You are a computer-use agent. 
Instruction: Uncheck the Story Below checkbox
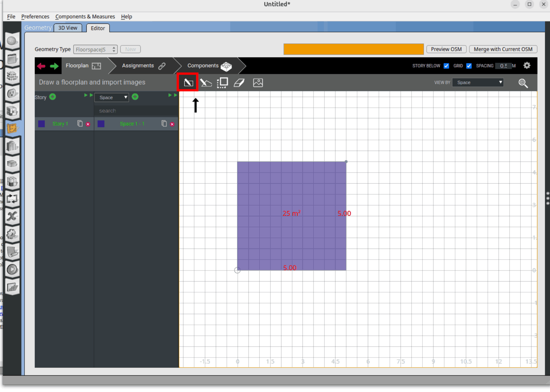tap(446, 66)
